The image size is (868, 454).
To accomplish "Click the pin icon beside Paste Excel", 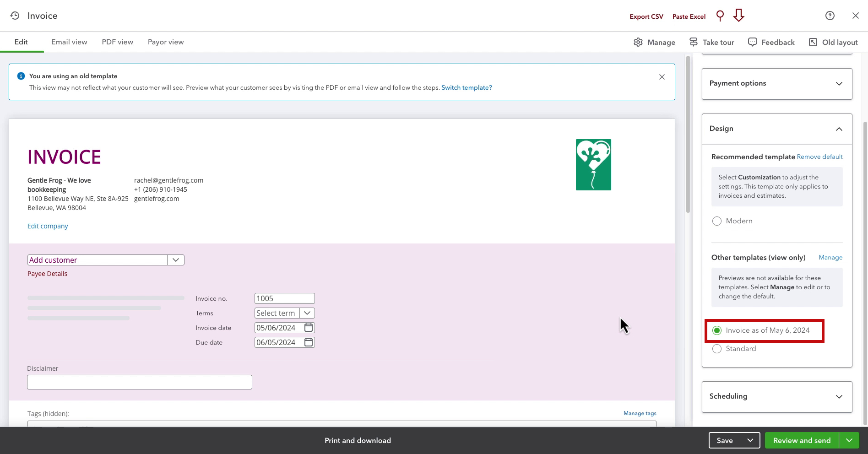I will point(720,16).
